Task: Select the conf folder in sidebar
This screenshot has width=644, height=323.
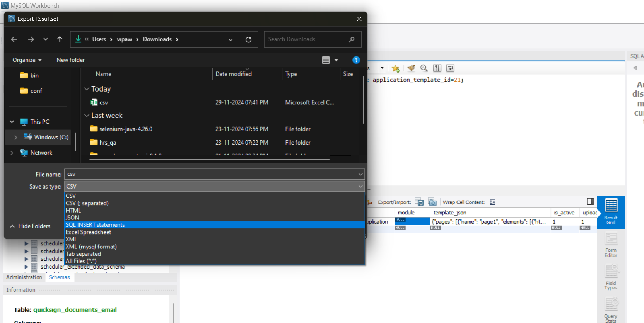Action: point(31,91)
